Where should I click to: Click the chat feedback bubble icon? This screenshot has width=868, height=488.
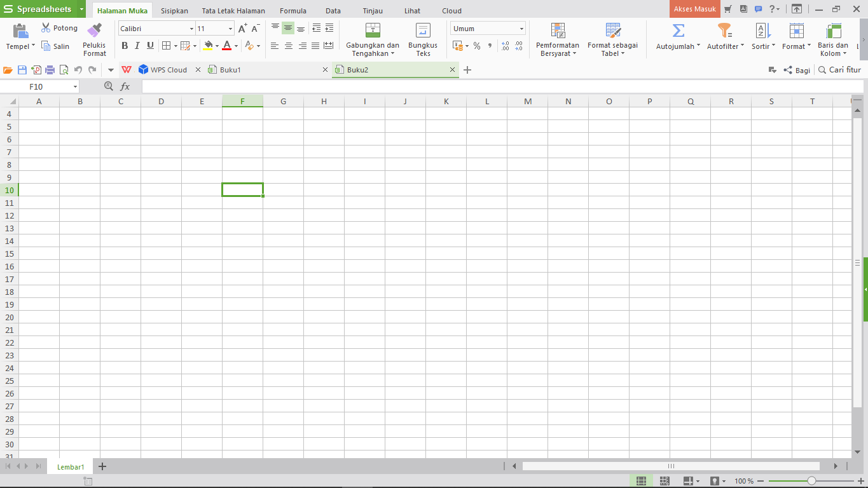tap(758, 9)
